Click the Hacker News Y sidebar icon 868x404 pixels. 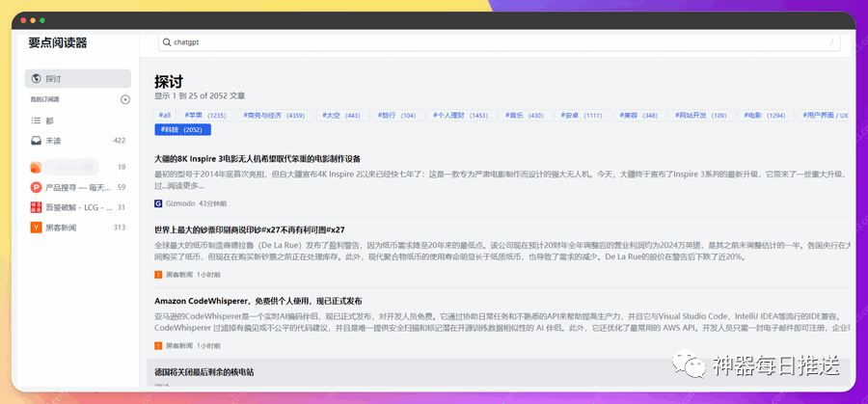(36, 227)
